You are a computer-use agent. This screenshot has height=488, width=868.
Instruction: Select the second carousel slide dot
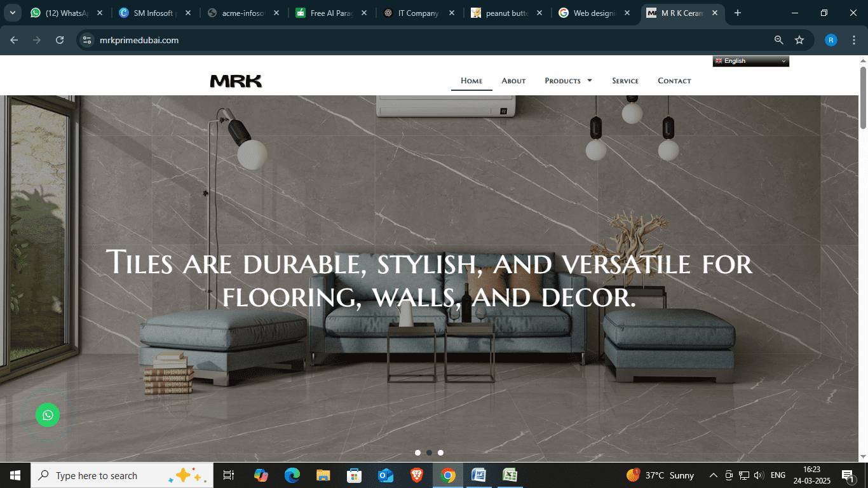coord(429,452)
